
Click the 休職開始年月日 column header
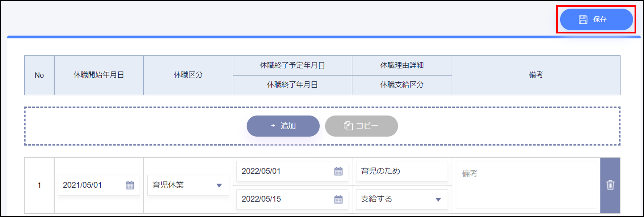[99, 75]
